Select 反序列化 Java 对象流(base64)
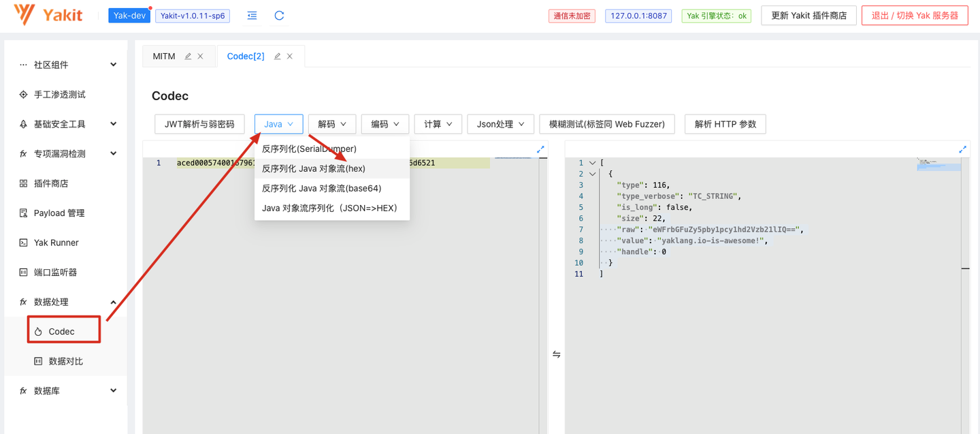The image size is (980, 434). pos(332,188)
